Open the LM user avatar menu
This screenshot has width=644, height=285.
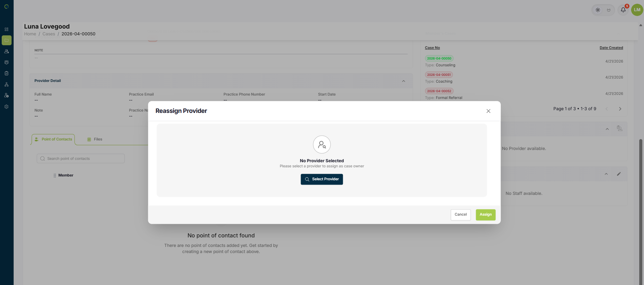(637, 10)
